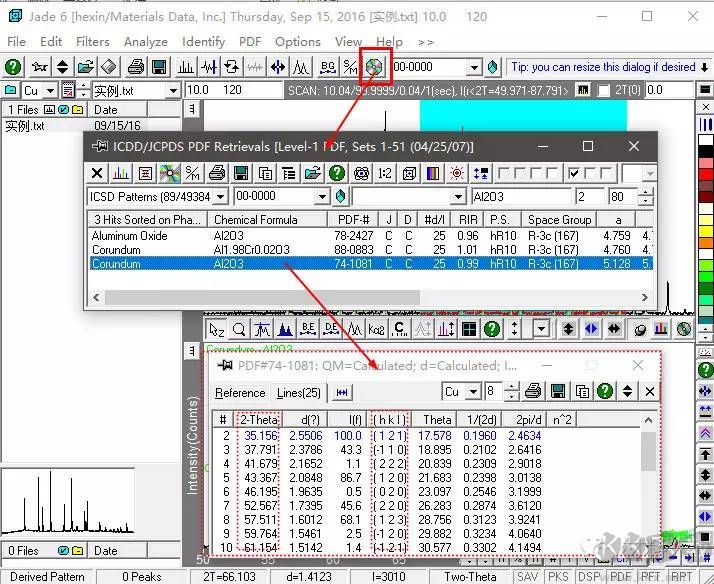Click the PKS button in status bar
714x584 pixels.
tap(558, 577)
